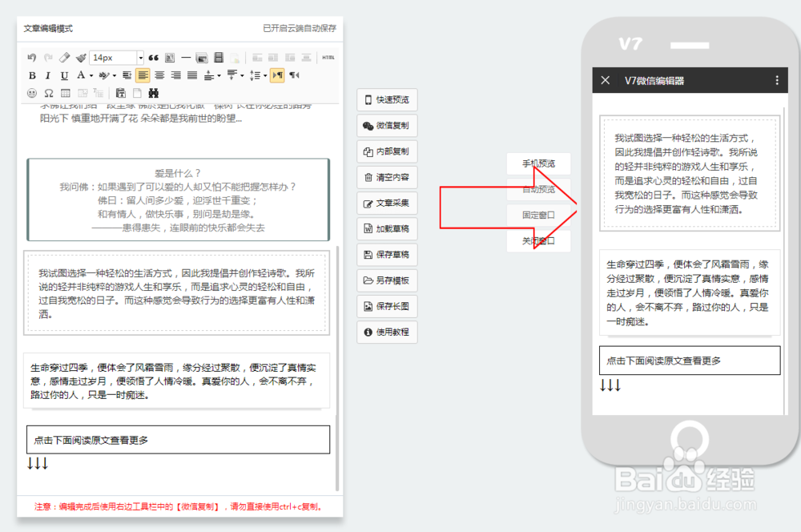Screen dimensions: 801x532
Task: Click the Undo icon in the editor toolbar
Action: [x=32, y=58]
